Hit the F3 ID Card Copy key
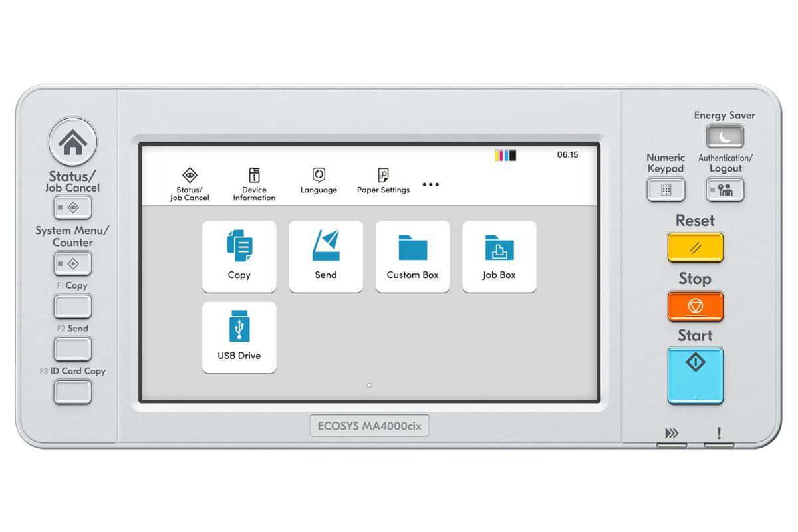The width and height of the screenshot is (798, 532). click(x=72, y=392)
